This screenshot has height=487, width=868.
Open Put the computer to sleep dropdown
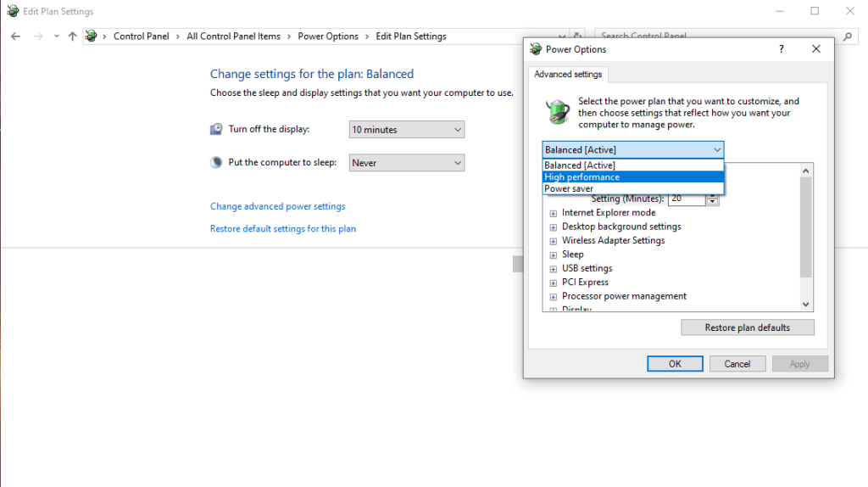click(x=407, y=163)
